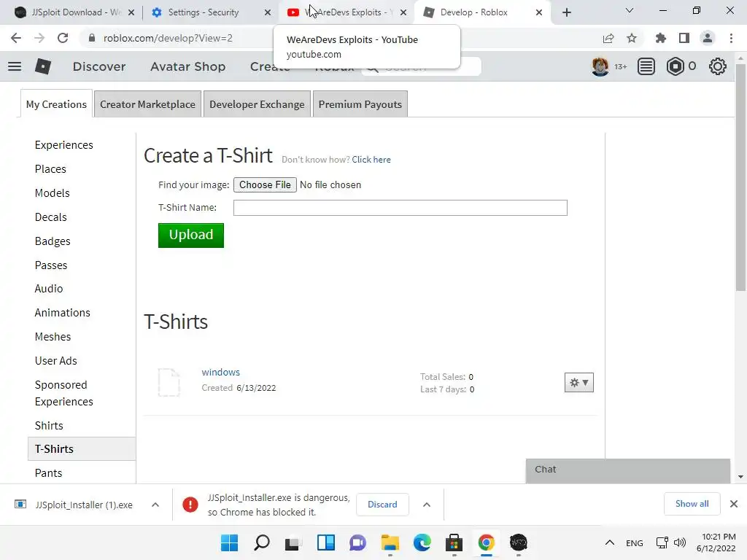747x560 pixels.
Task: Click the green Upload button
Action: click(191, 236)
